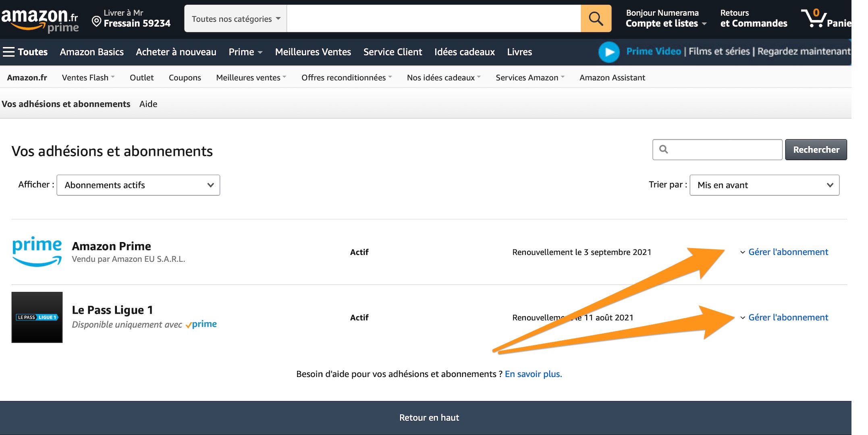The image size is (868, 435).
Task: Focus the subscriptions search field
Action: [717, 149]
